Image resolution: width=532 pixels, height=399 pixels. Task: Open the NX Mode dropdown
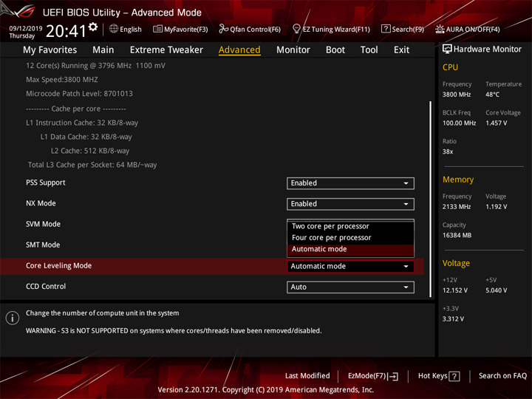click(x=350, y=204)
